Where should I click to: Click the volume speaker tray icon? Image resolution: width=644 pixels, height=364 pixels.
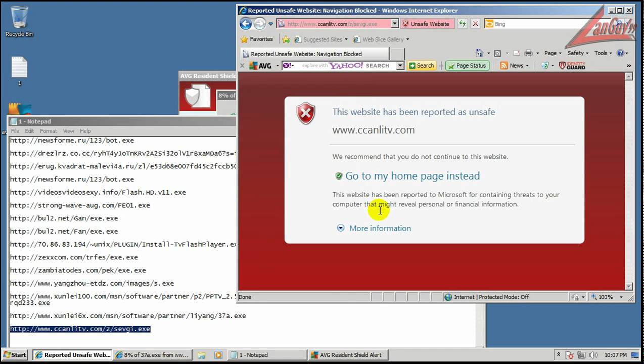coord(593,355)
